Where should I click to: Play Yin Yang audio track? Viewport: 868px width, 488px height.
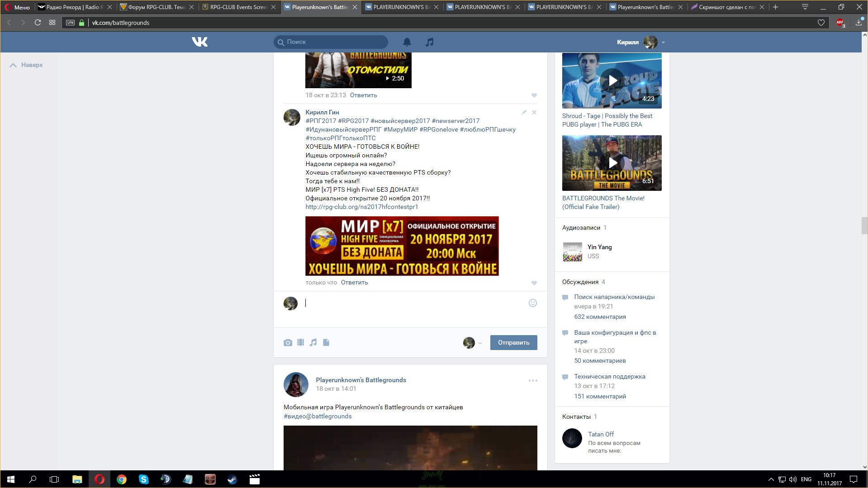(x=573, y=251)
